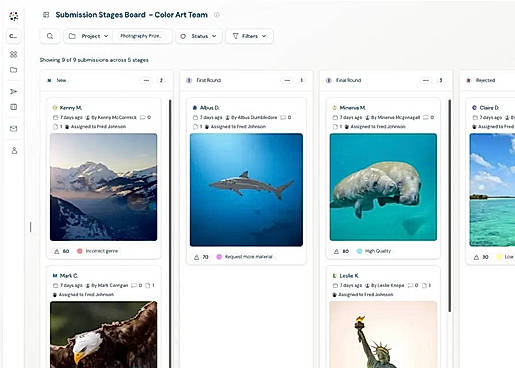Click the calendar icon on Kenny M. card
This screenshot has height=368, width=515.
(56, 117)
